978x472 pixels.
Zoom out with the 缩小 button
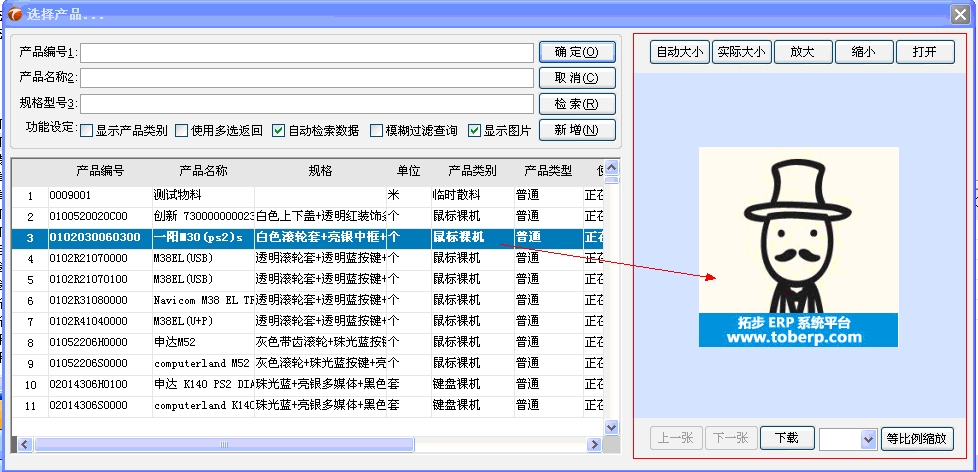coord(863,52)
